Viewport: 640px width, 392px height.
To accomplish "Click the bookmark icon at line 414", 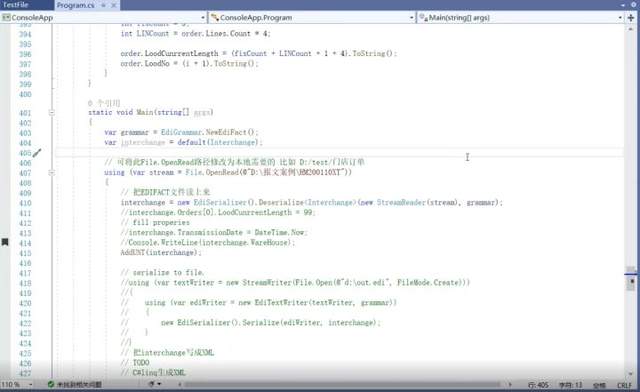I will pos(5,242).
